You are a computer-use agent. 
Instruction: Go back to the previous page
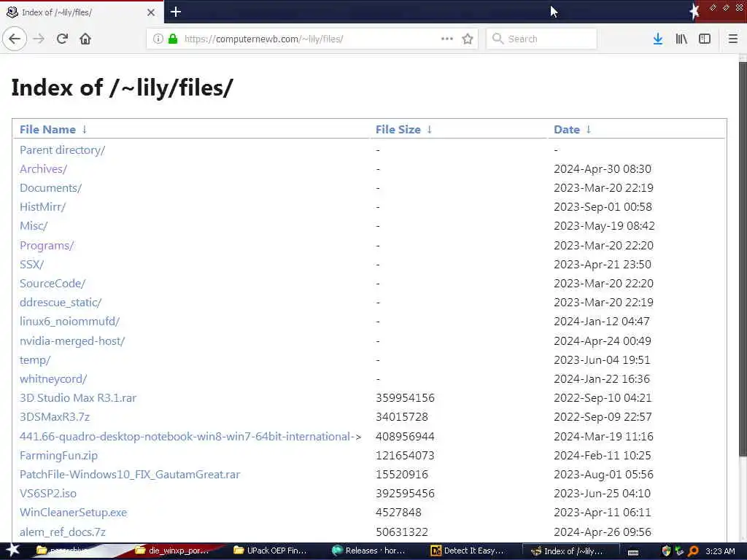(x=15, y=39)
